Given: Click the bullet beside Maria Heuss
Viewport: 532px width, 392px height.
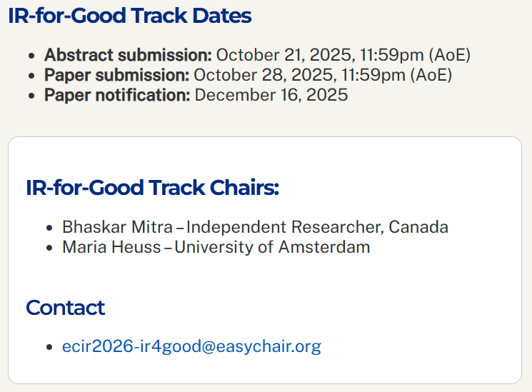Looking at the screenshot, I should tap(49, 248).
